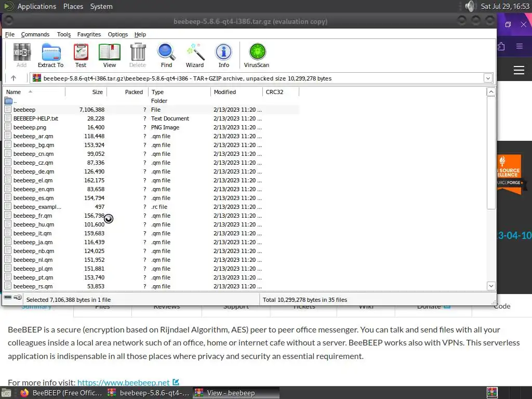The width and height of the screenshot is (532, 399).
Task: Open the Help menu
Action: tap(140, 34)
